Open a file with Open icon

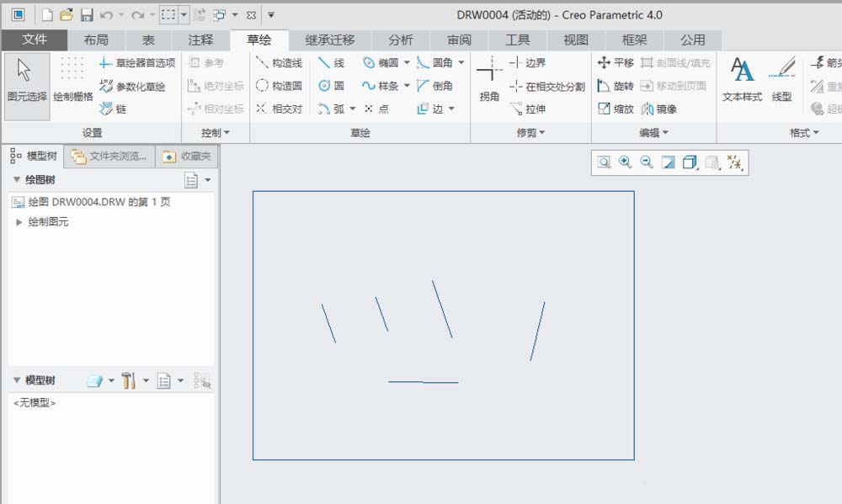coord(67,15)
